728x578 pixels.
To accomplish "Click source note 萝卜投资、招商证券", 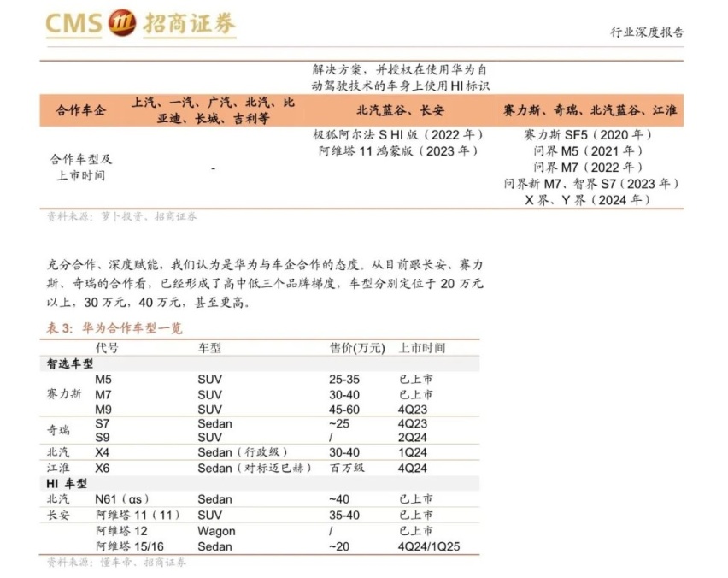I will [149, 216].
